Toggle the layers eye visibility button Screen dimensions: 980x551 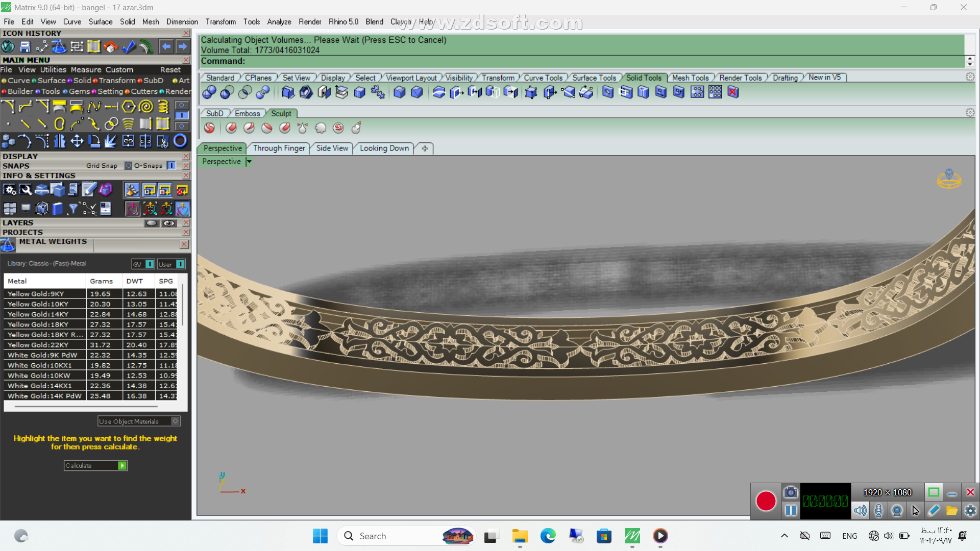point(169,223)
